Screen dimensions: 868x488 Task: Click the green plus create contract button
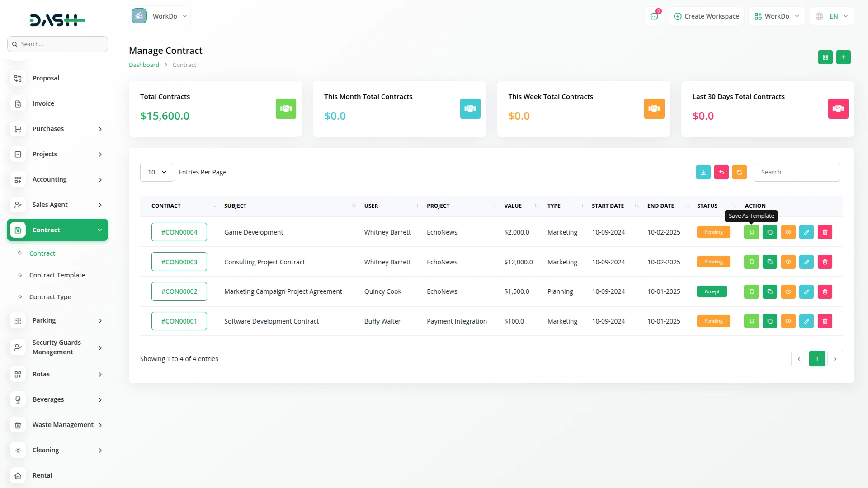tap(843, 57)
